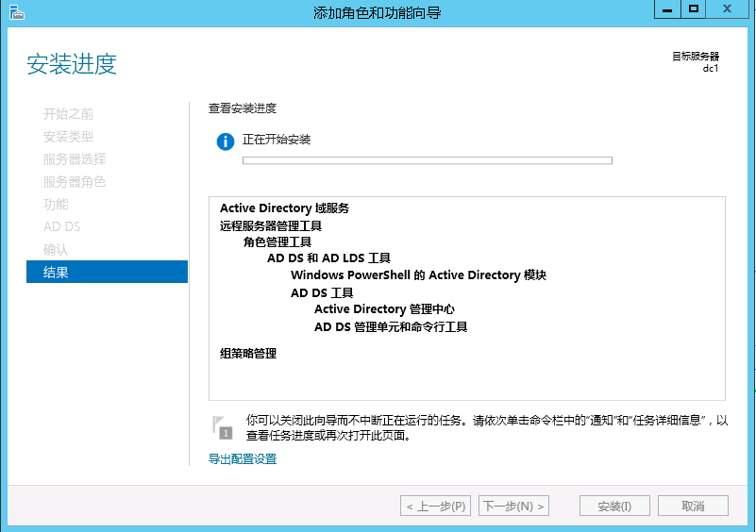This screenshot has width=756, height=532.
Task: Select Active Directory 管理中心 entry
Action: pos(384,308)
